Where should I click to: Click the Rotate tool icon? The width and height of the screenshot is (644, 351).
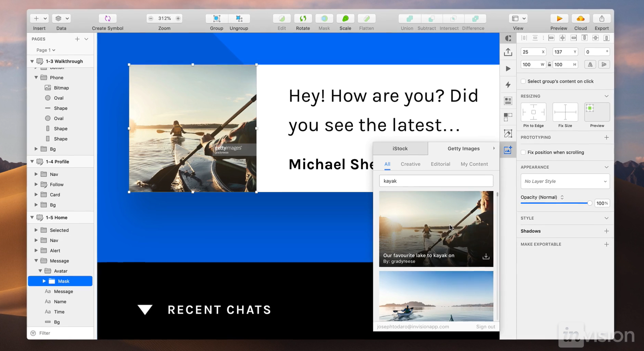pos(303,18)
